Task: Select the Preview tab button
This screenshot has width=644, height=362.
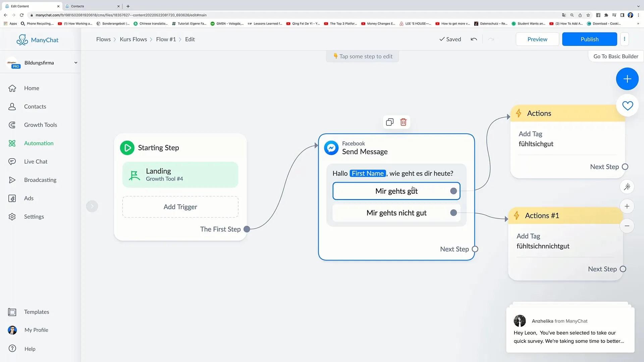Action: [x=537, y=39]
